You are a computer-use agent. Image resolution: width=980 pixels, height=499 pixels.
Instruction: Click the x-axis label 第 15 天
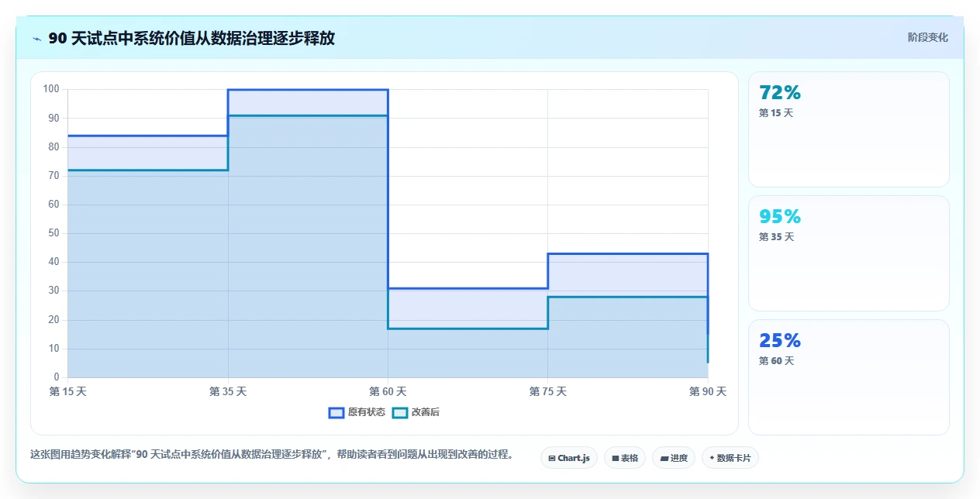point(68,391)
